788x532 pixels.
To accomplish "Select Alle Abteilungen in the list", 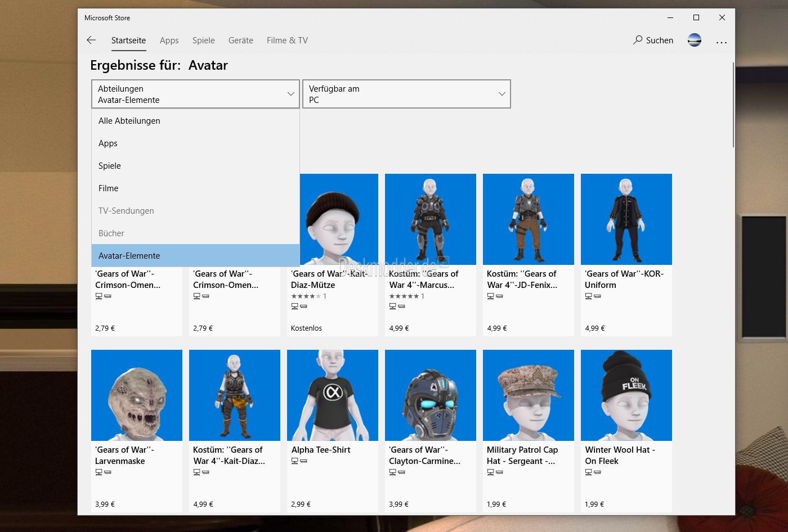I will click(195, 121).
